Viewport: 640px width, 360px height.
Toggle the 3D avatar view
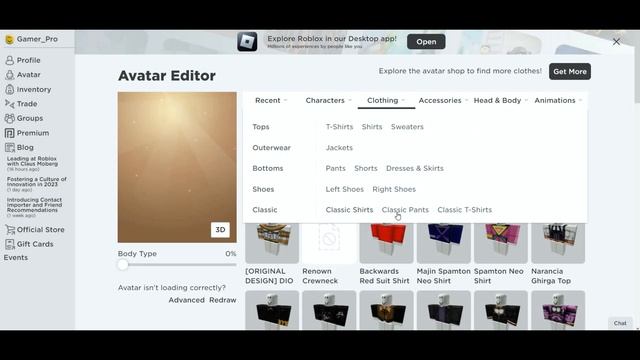tap(220, 230)
